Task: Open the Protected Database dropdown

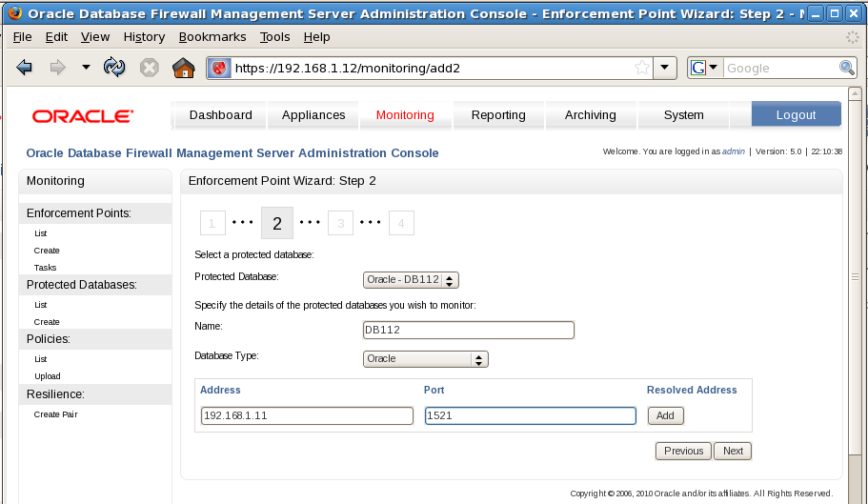Action: (411, 279)
